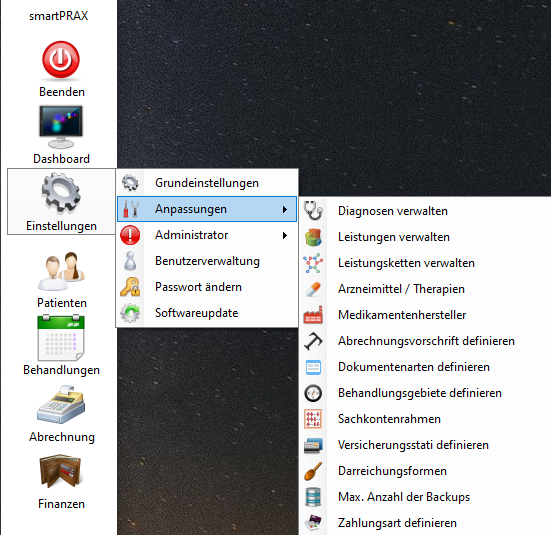Expand the Administrator submenu arrow
Screen dimensions: 551x535
coord(285,236)
